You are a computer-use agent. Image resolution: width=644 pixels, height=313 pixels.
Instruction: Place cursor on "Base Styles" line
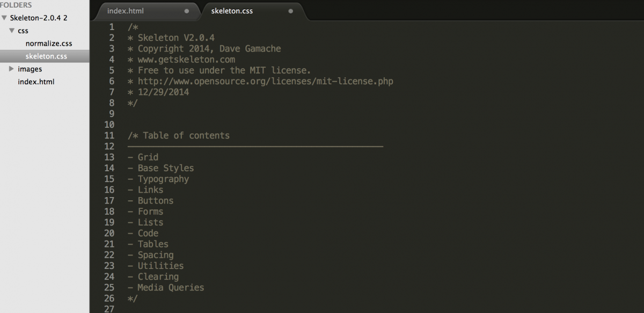[165, 168]
